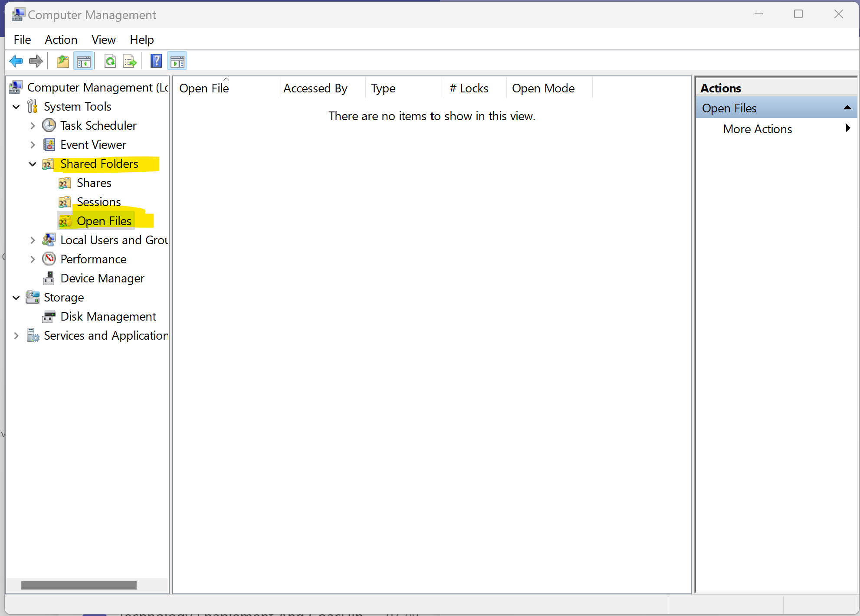Viewport: 860px width, 616px height.
Task: Click the horizontal scrollbar of the tree pane
Action: click(78, 585)
